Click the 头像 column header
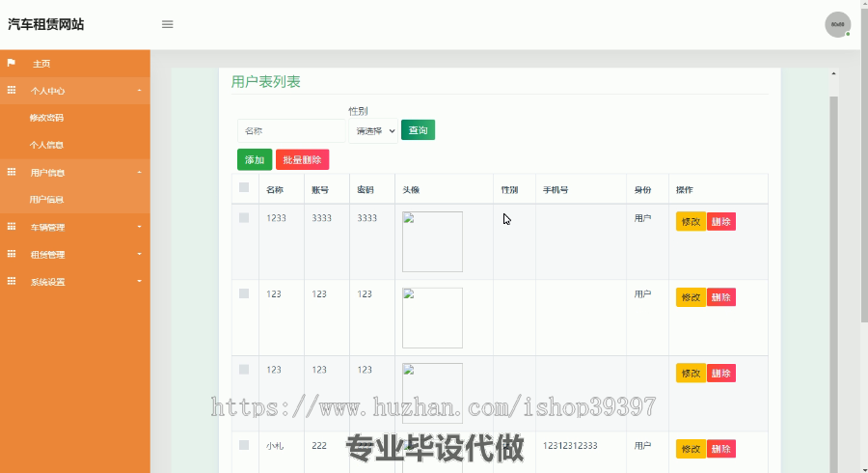The height and width of the screenshot is (473, 868). tap(411, 189)
